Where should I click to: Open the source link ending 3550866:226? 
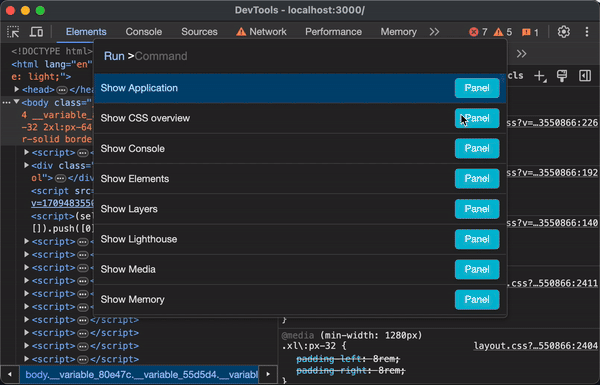click(552, 123)
